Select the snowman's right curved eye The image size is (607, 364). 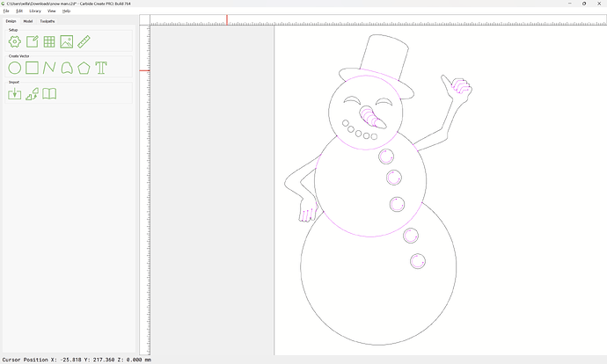(384, 102)
